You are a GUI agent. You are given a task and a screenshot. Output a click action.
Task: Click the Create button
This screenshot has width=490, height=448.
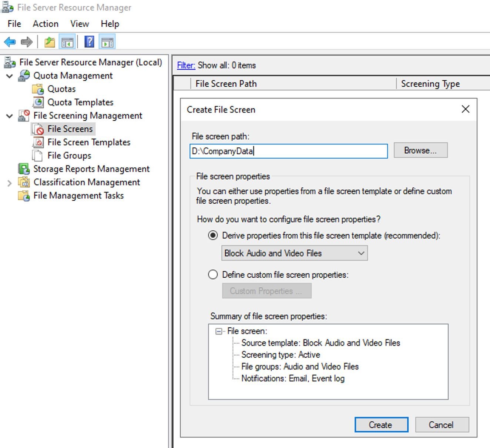click(381, 425)
